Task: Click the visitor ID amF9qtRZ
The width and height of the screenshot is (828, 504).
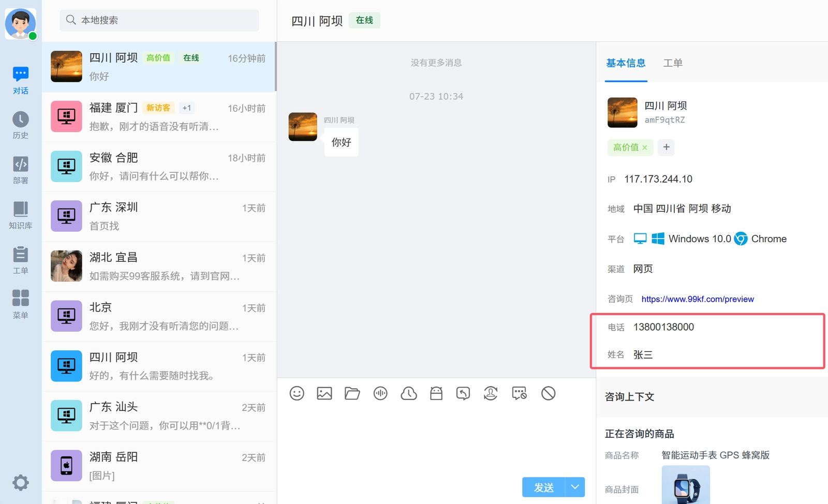Action: point(664,120)
